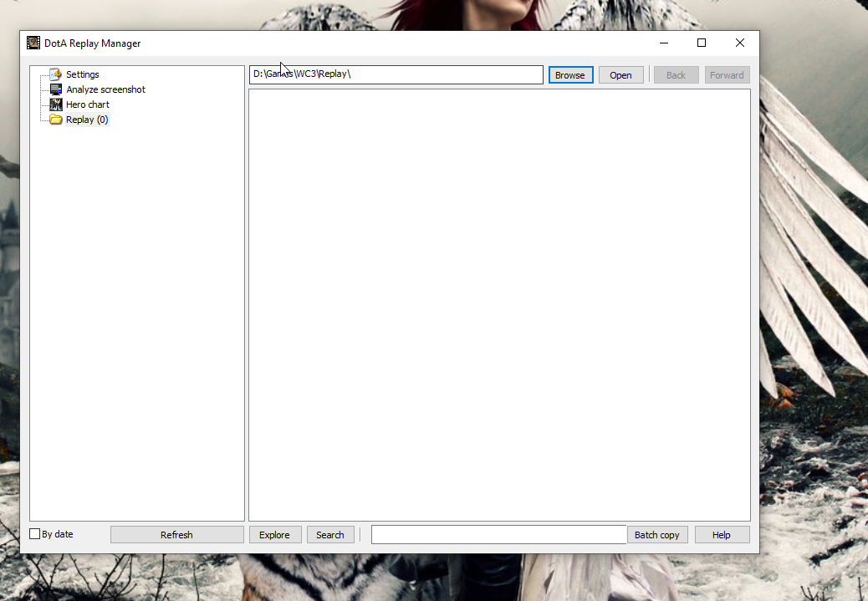Minimize the DotA Replay Manager window
This screenshot has width=868, height=601.
[x=664, y=43]
